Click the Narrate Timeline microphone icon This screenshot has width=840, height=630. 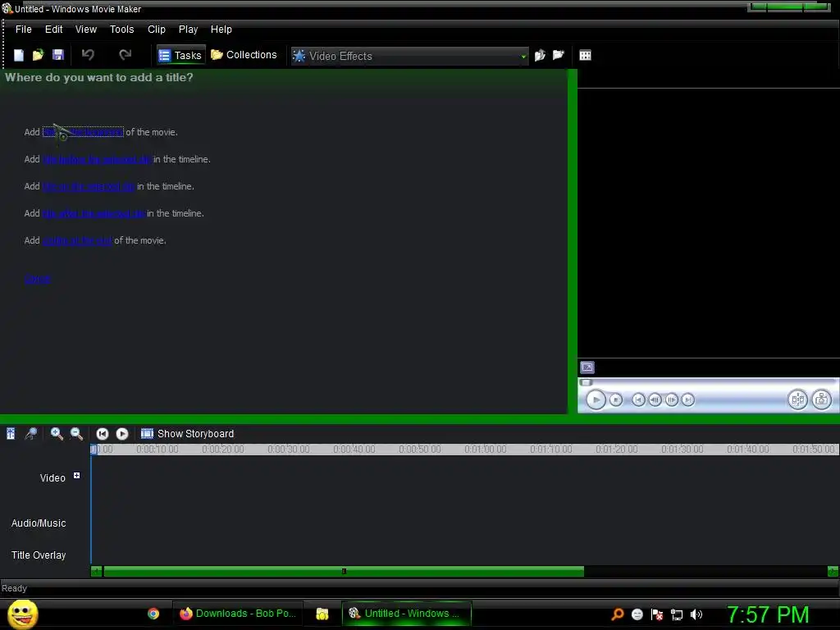[x=31, y=433]
